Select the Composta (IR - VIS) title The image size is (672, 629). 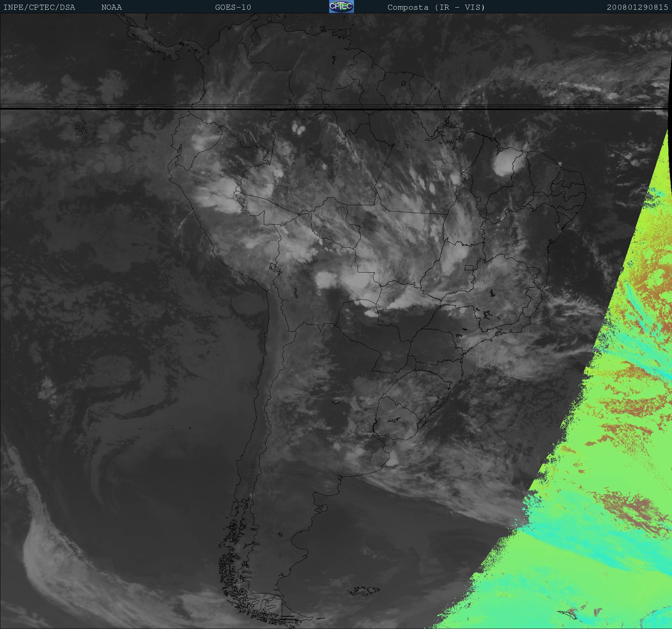click(436, 8)
